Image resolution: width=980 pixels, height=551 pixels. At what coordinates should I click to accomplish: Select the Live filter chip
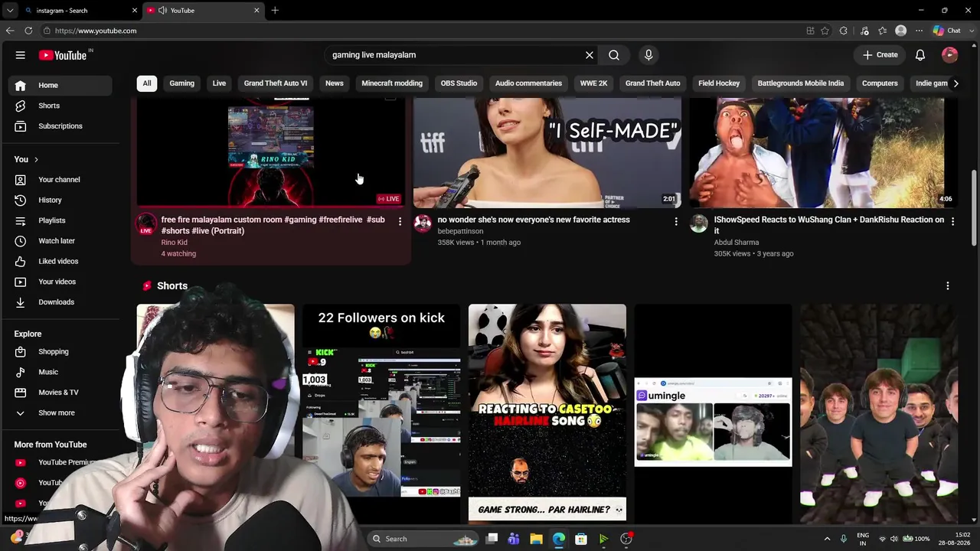219,83
